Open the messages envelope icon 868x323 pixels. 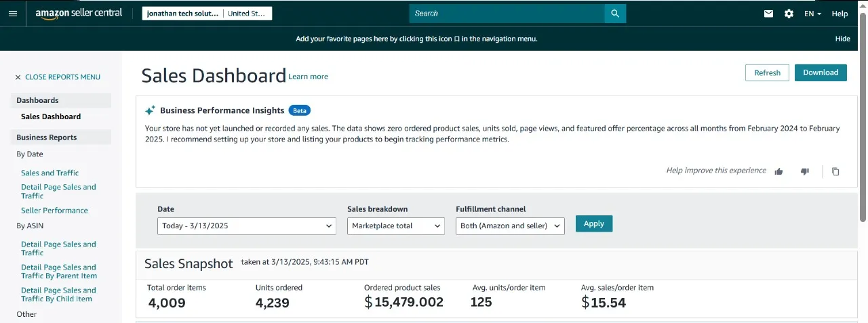pos(768,14)
